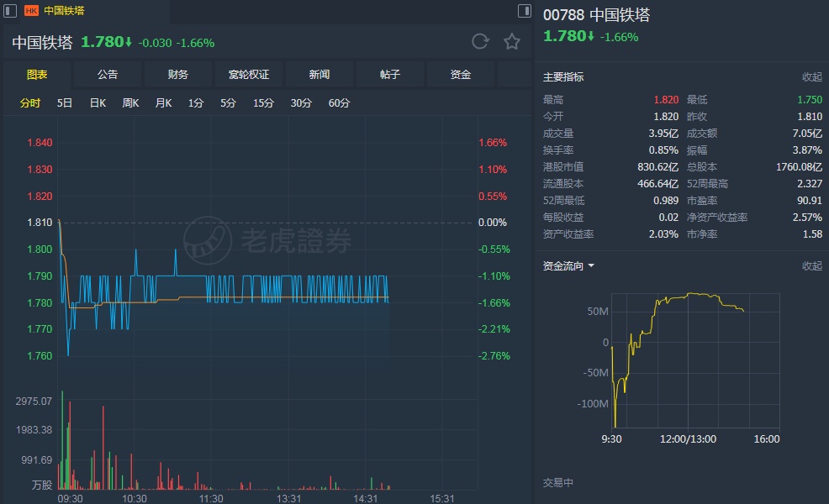The image size is (829, 504).
Task: Select the 1分 chart interval
Action: [x=196, y=103]
